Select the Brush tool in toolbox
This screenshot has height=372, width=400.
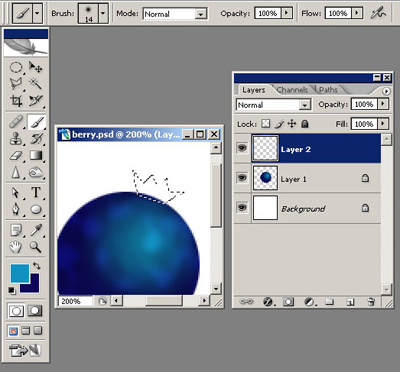tap(36, 122)
